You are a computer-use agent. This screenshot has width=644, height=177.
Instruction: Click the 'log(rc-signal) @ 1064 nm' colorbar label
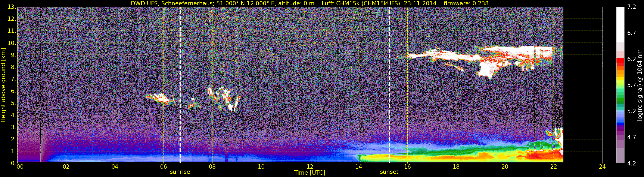pos(640,85)
